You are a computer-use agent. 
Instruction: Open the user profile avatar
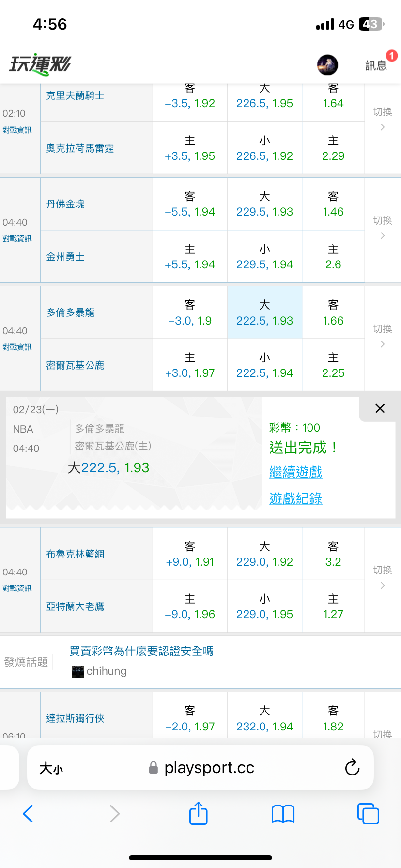(x=327, y=65)
